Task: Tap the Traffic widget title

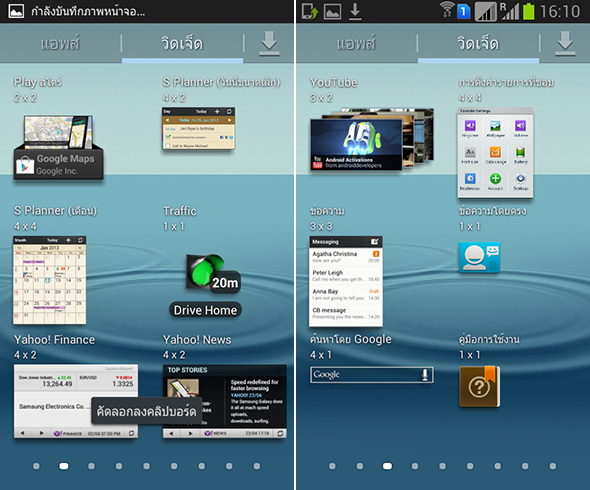Action: pyautogui.click(x=179, y=211)
